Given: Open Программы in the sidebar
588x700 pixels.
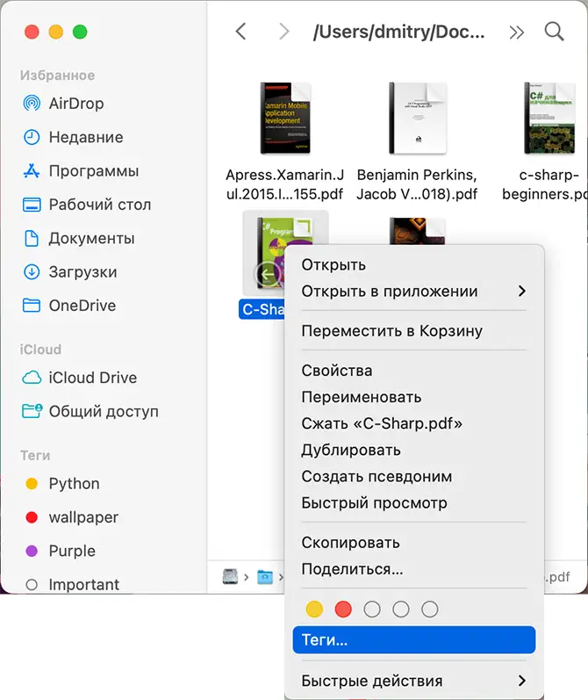Looking at the screenshot, I should coord(81,171).
